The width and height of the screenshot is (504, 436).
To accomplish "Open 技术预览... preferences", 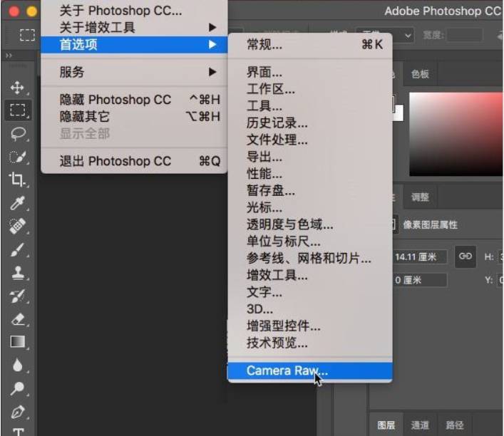I will [310, 343].
